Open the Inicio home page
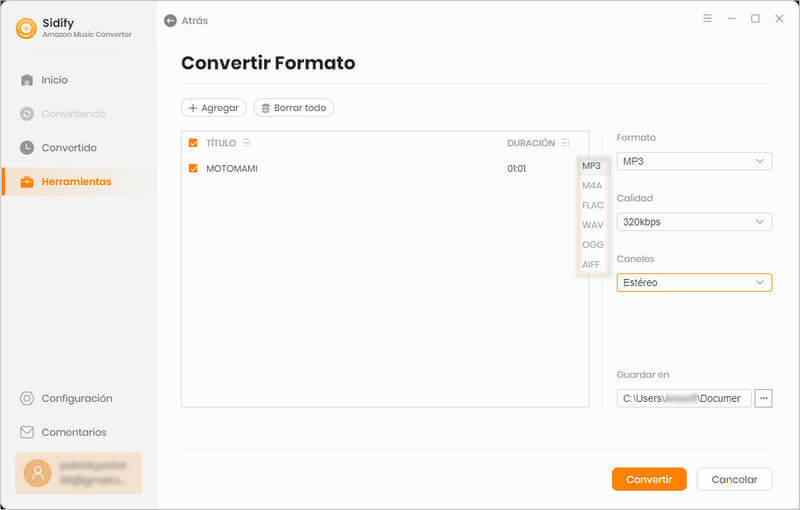This screenshot has width=800, height=510. tap(55, 80)
